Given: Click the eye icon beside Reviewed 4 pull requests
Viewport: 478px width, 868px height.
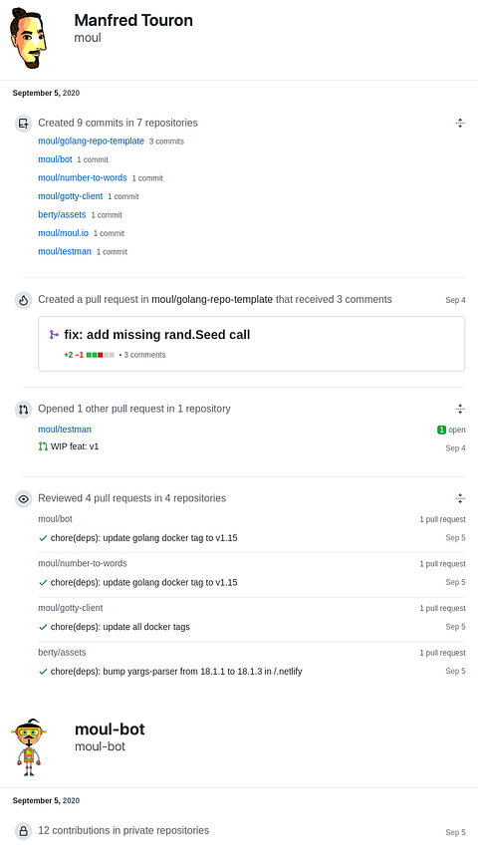Looking at the screenshot, I should (x=23, y=498).
